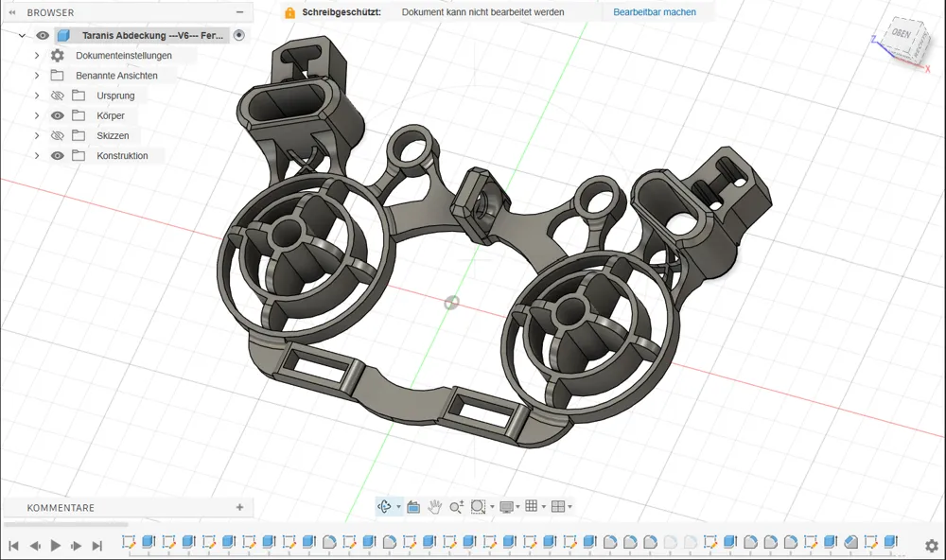Open the Zoom Window dropdown arrow
The width and height of the screenshot is (946, 560).
point(492,507)
